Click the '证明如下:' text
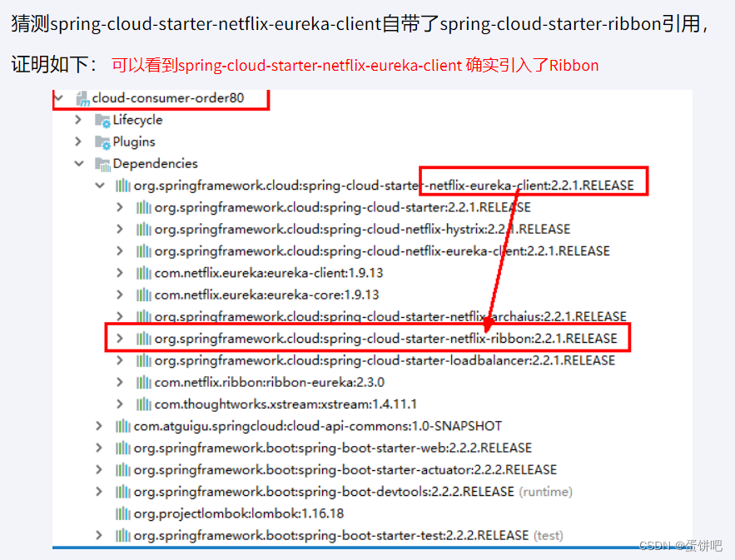The width and height of the screenshot is (735, 560). tap(54, 64)
